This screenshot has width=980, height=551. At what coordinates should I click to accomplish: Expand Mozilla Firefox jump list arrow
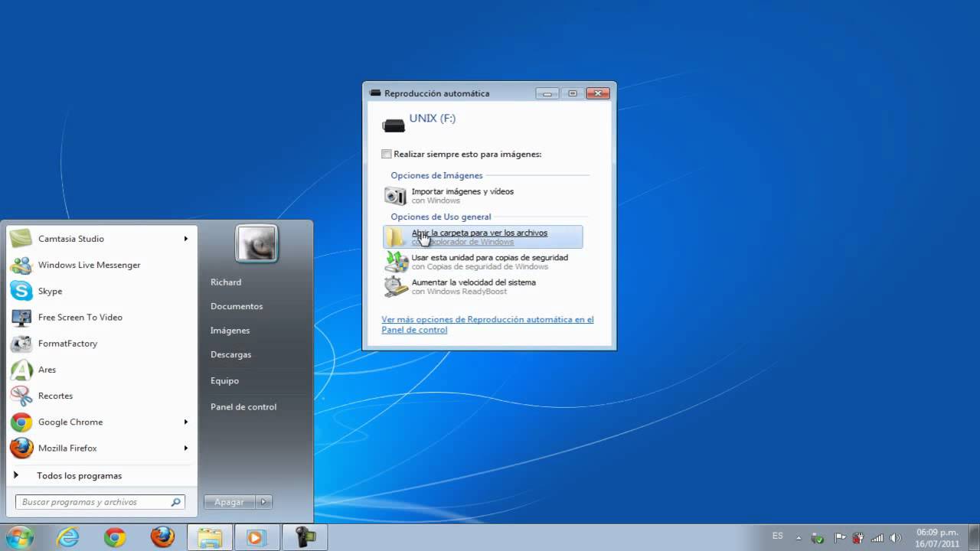(x=185, y=448)
